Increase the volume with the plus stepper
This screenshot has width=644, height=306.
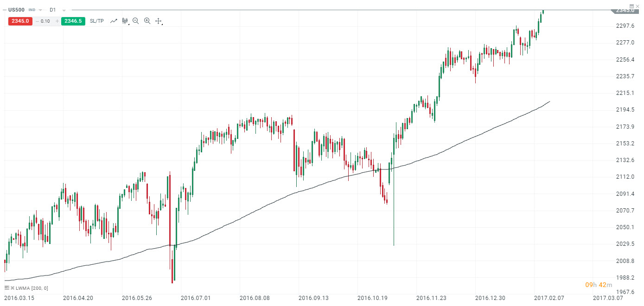pos(57,20)
